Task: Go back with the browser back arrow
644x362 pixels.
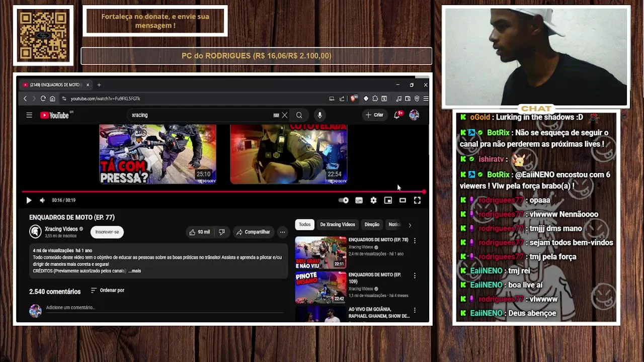Action: pyautogui.click(x=25, y=99)
